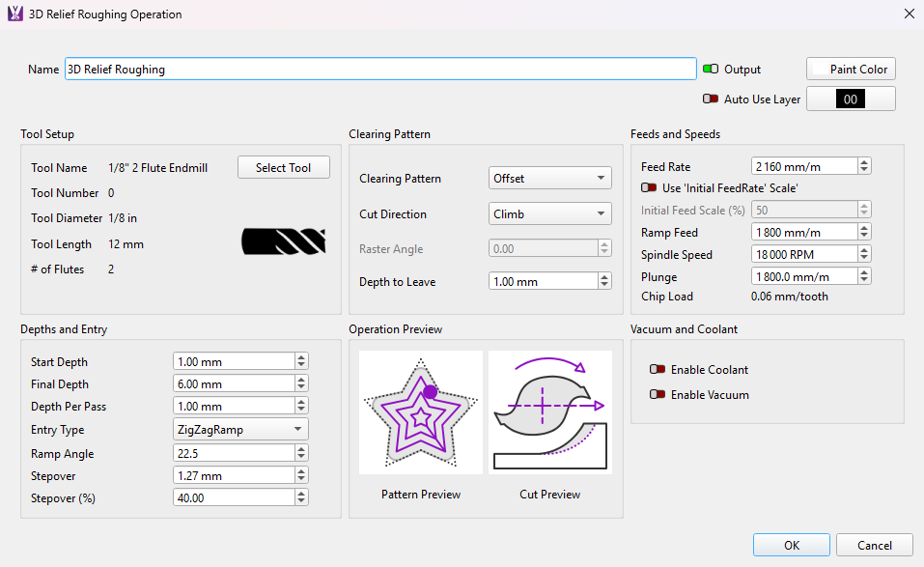Decrease Ramp Feed with down arrow

pyautogui.click(x=864, y=237)
